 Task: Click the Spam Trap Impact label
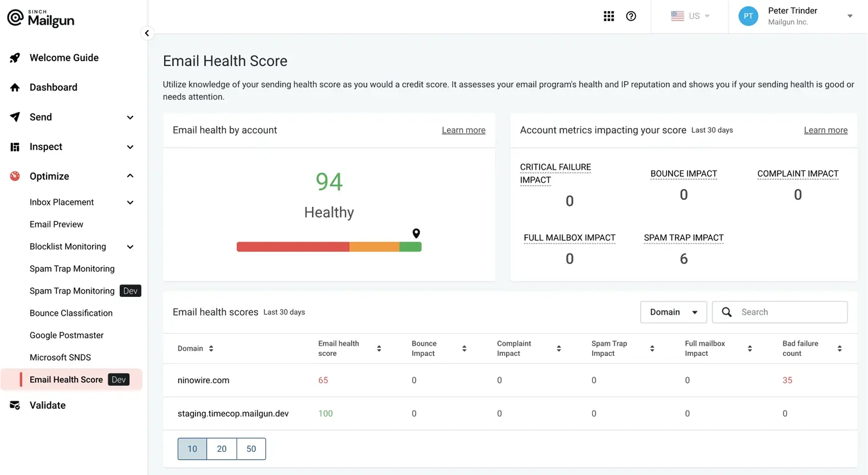684,238
